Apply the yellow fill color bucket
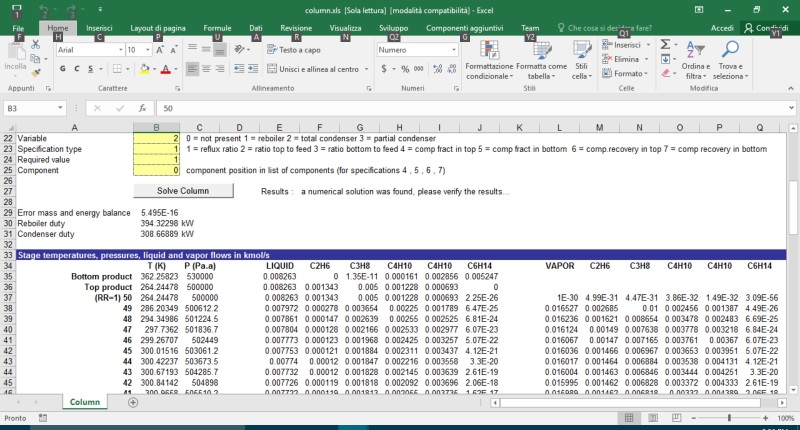The height and width of the screenshot is (430, 800). click(x=144, y=69)
